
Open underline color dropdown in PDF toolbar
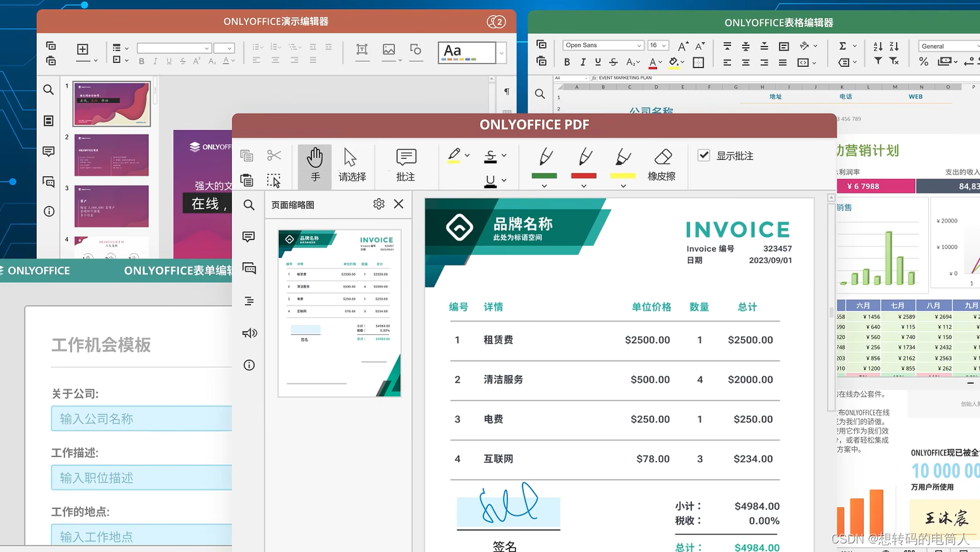504,180
